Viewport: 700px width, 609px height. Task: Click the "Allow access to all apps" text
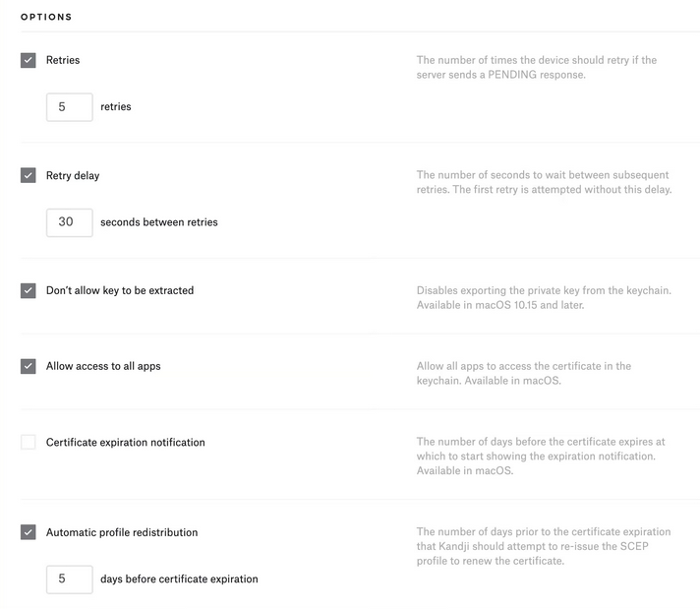pos(103,366)
